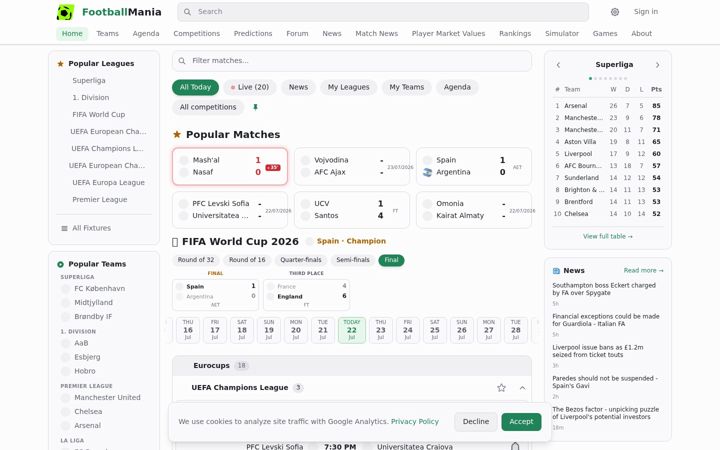This screenshot has height=450, width=720.
Task: Open the All competitions dropdown
Action: point(208,107)
